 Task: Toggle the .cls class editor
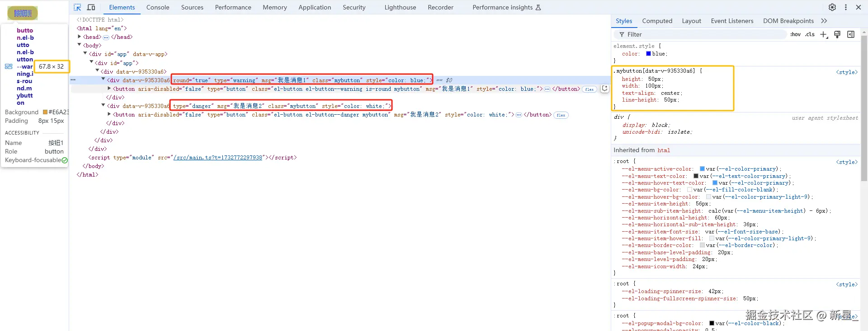coord(810,34)
